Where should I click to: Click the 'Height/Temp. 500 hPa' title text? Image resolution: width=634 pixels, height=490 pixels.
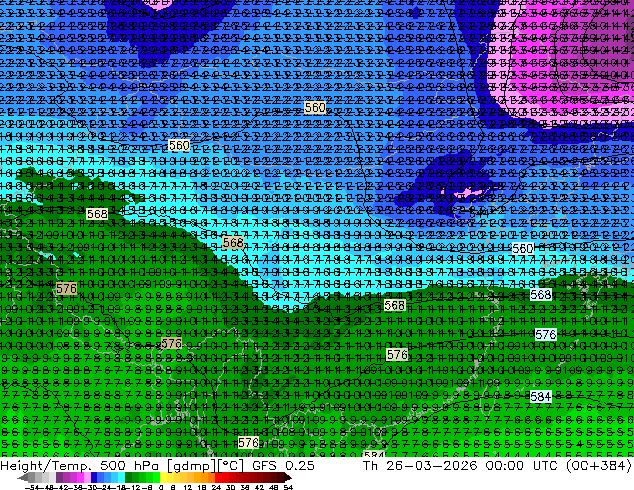click(x=82, y=465)
